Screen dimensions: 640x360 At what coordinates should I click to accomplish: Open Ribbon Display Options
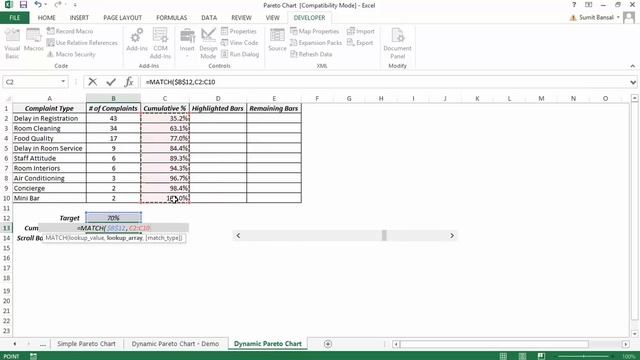(588, 5)
